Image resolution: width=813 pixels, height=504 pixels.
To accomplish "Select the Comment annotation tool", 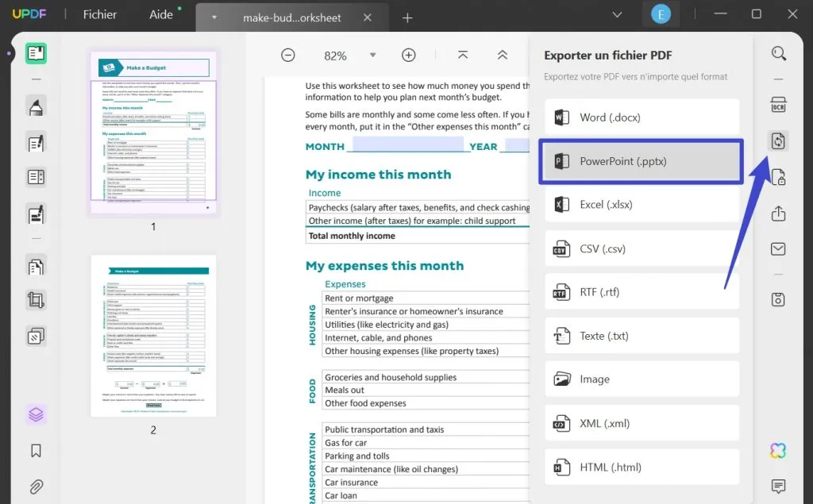I will click(x=35, y=107).
